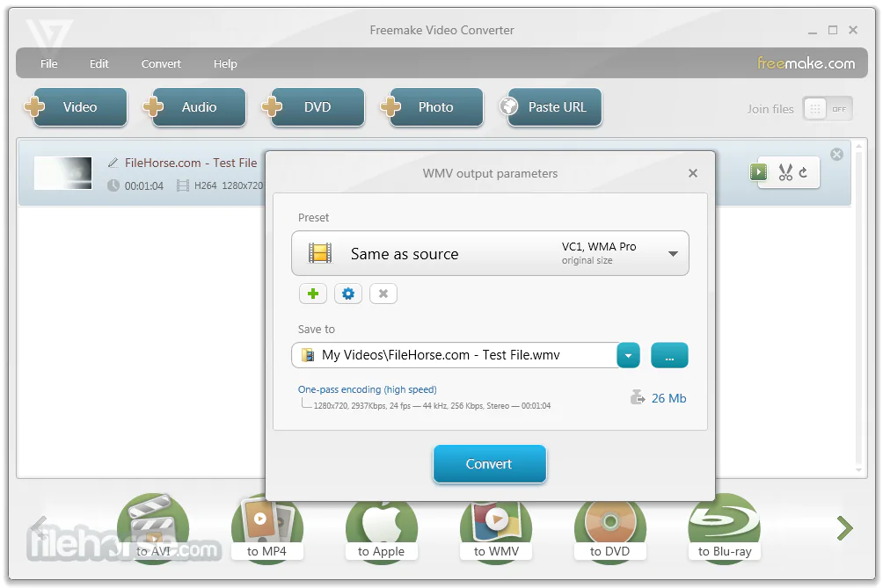This screenshot has width=883, height=588.
Task: Add a video file with the Video button
Action: click(80, 107)
